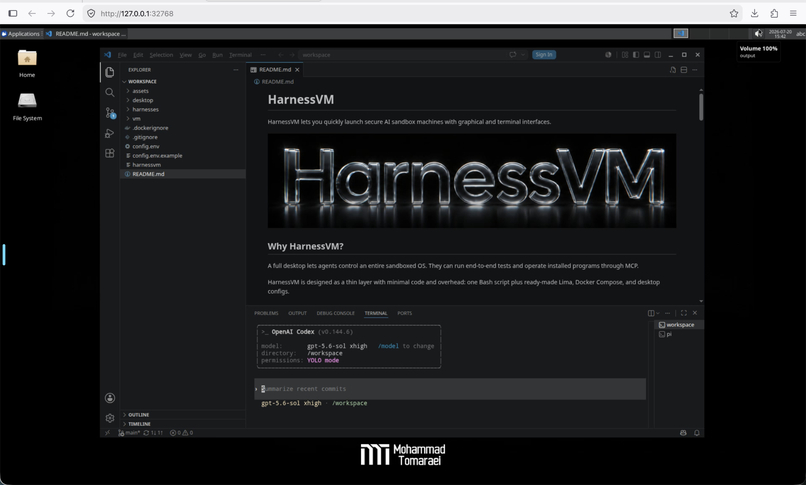The height and width of the screenshot is (485, 806).
Task: Switch to the PORTS panel tab
Action: point(405,313)
